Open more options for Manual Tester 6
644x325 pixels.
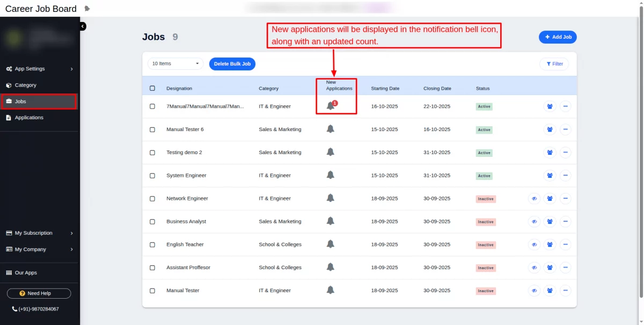pyautogui.click(x=566, y=129)
